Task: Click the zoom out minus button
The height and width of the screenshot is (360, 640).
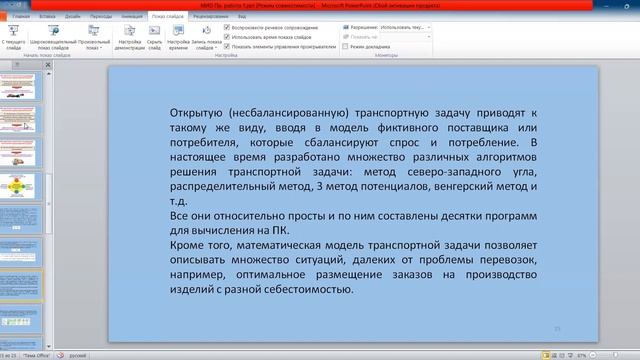Action: (593, 356)
